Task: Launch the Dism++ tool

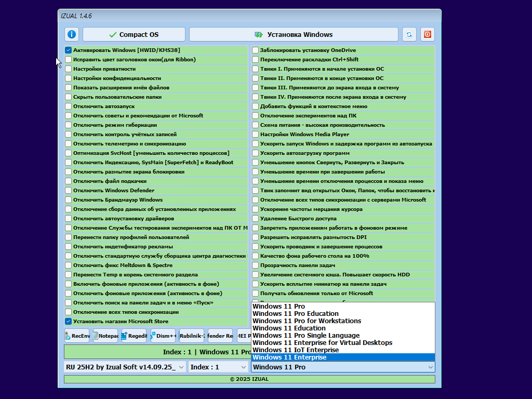Action: 163,336
